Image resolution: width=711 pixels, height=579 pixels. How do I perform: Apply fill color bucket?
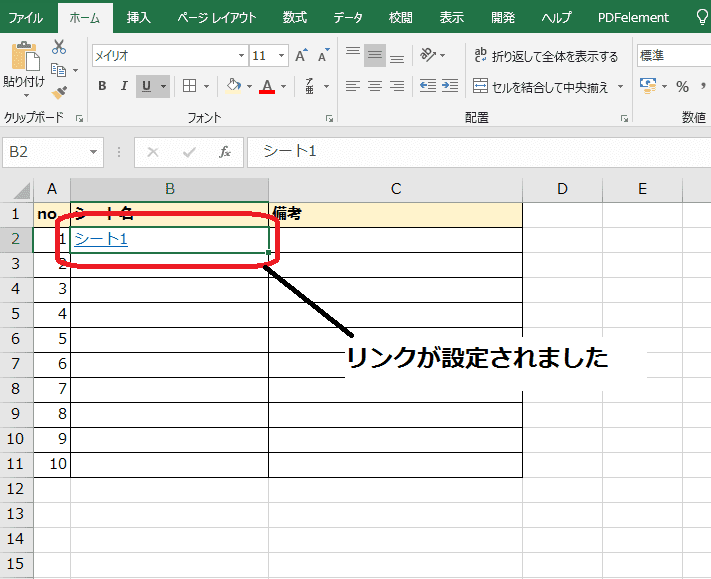coord(233,86)
